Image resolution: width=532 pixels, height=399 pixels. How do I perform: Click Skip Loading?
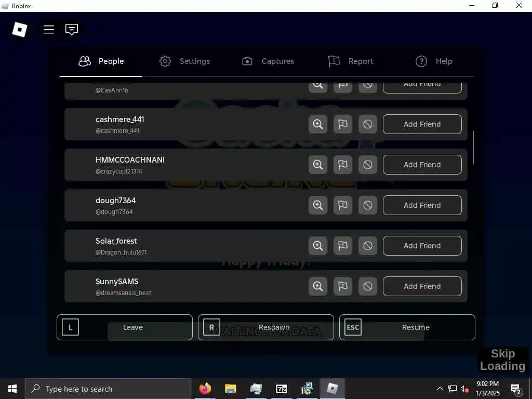pos(503,360)
